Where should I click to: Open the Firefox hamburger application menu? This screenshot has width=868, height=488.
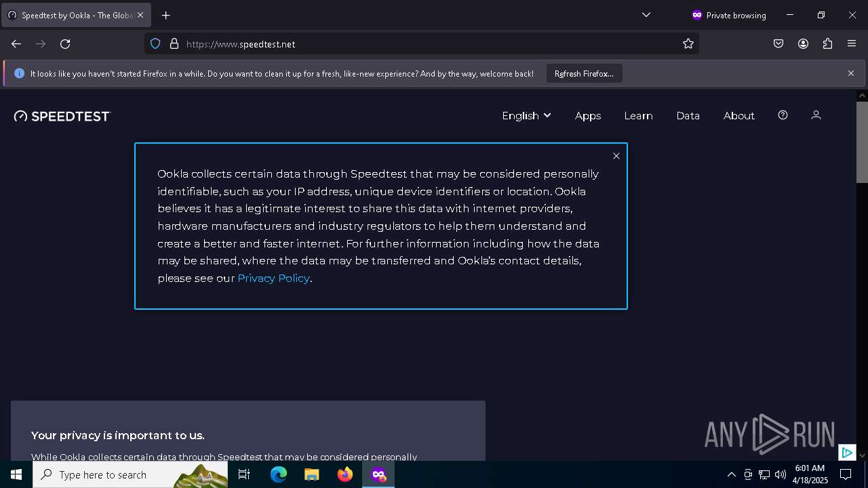pyautogui.click(x=852, y=44)
